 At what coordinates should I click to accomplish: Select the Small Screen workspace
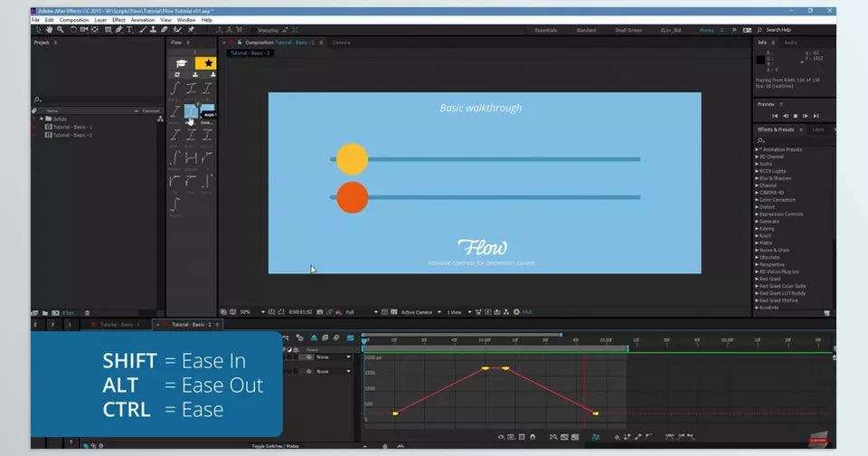628,30
